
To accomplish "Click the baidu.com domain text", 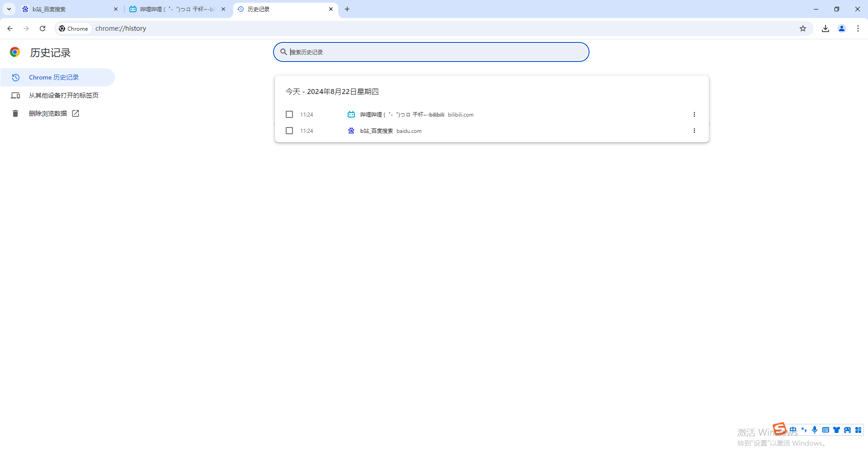I will [409, 131].
